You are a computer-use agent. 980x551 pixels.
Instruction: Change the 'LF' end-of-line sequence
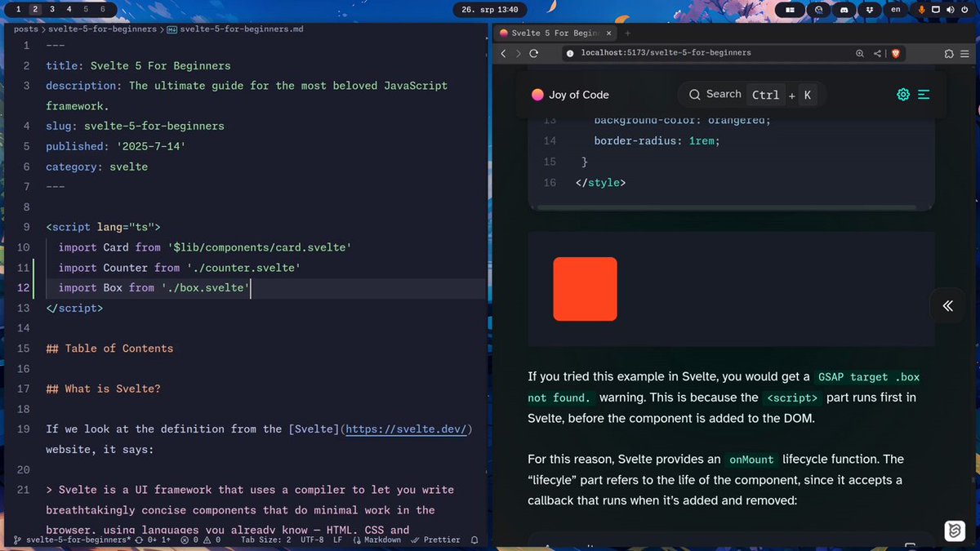point(337,540)
